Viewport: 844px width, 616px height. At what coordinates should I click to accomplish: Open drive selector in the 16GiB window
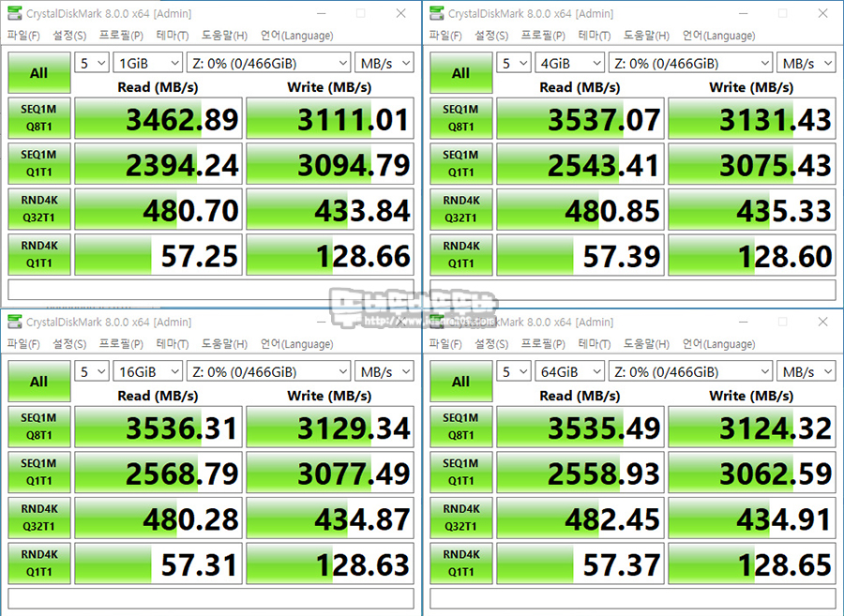tap(268, 371)
